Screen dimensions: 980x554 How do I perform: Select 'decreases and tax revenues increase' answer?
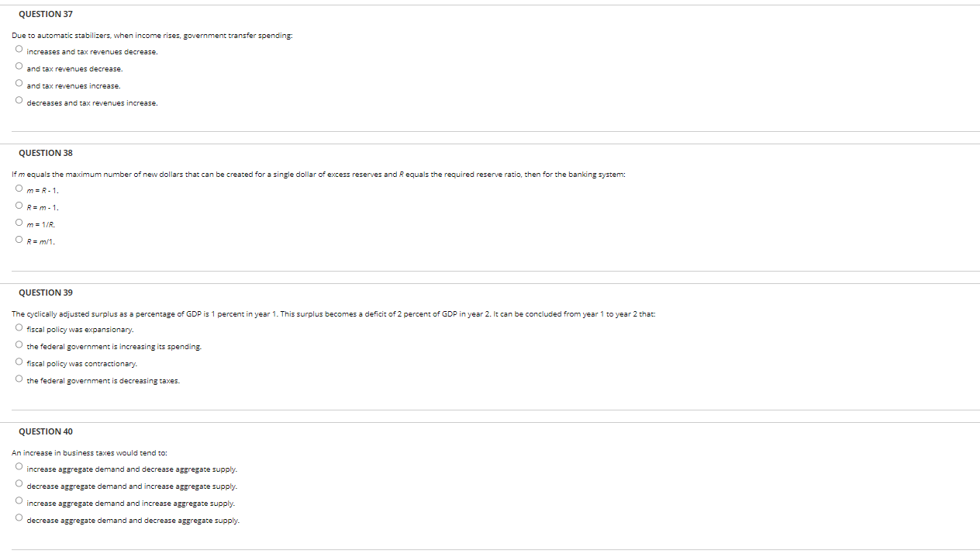tap(18, 101)
